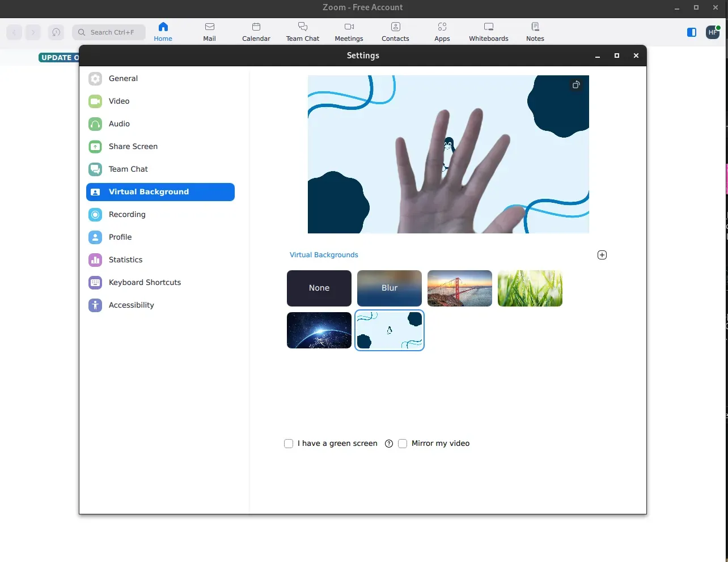The width and height of the screenshot is (728, 562).
Task: Select None as virtual background
Action: coord(319,288)
